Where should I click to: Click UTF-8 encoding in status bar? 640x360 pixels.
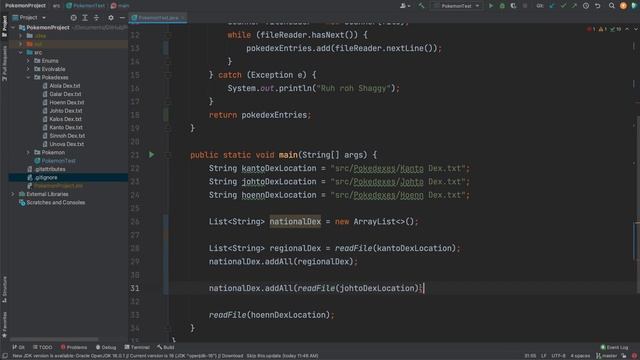click(x=558, y=356)
